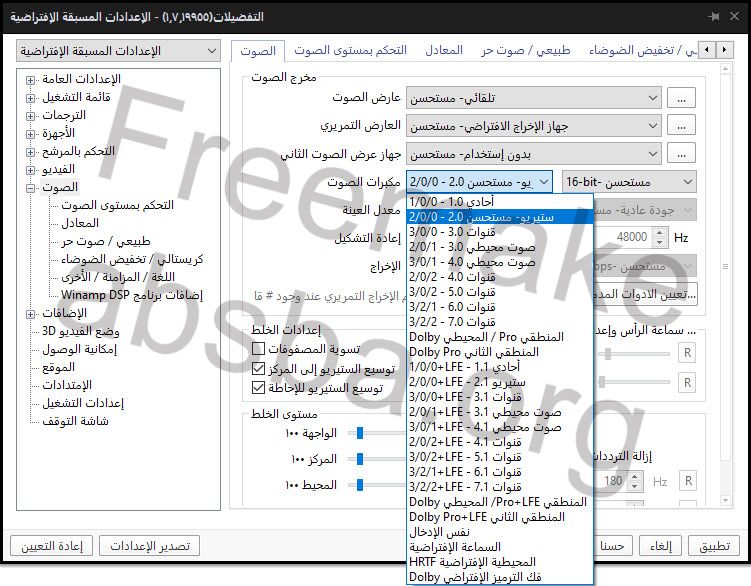This screenshot has width=751, height=586.
Task: Select 3/0/2+LFE - 5.1 قنوات option
Action: [500, 457]
